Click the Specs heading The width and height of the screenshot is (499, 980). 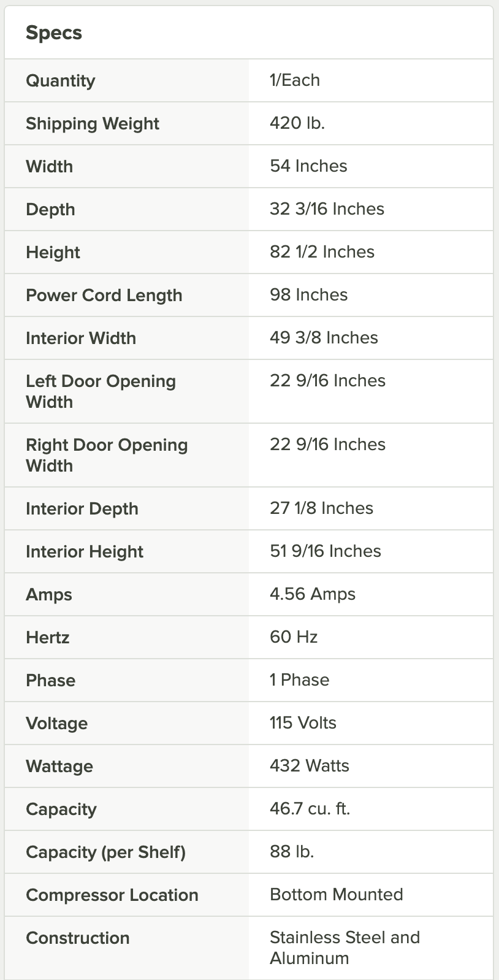54,33
